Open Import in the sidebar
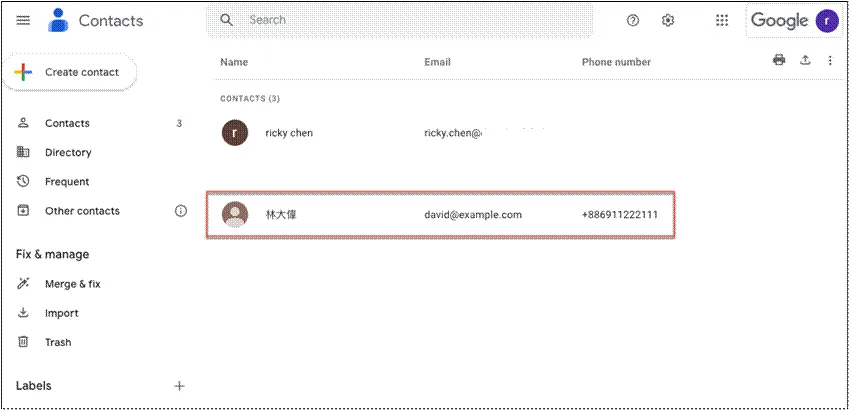This screenshot has width=849, height=410. [x=61, y=313]
